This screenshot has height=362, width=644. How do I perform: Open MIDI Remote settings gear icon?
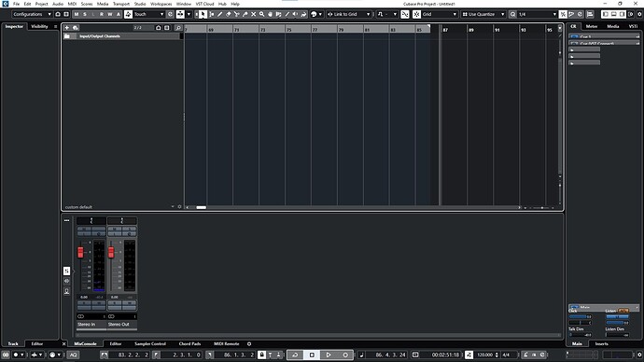[249, 344]
